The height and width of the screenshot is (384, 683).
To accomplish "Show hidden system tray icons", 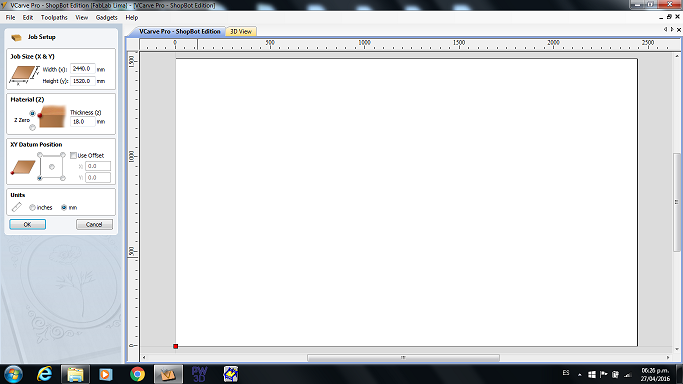I will pos(580,374).
